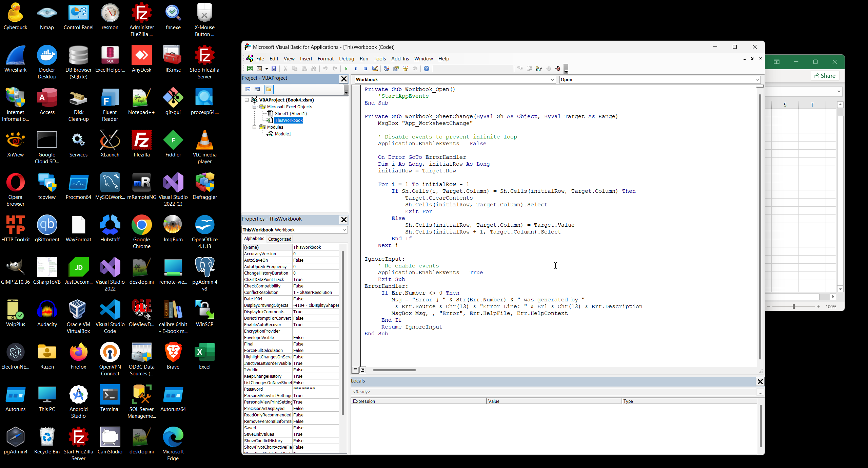Open the Object Browser toolbar icon
This screenshot has height=468, width=868.
tap(405, 69)
